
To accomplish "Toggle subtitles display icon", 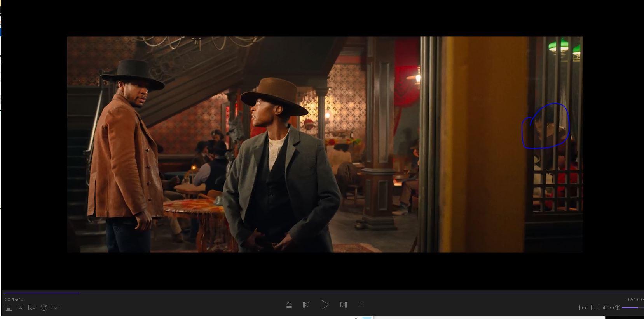I will (x=595, y=308).
